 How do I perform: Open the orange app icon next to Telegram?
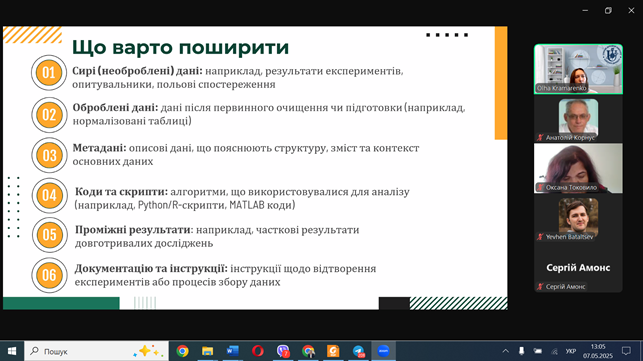(333, 351)
